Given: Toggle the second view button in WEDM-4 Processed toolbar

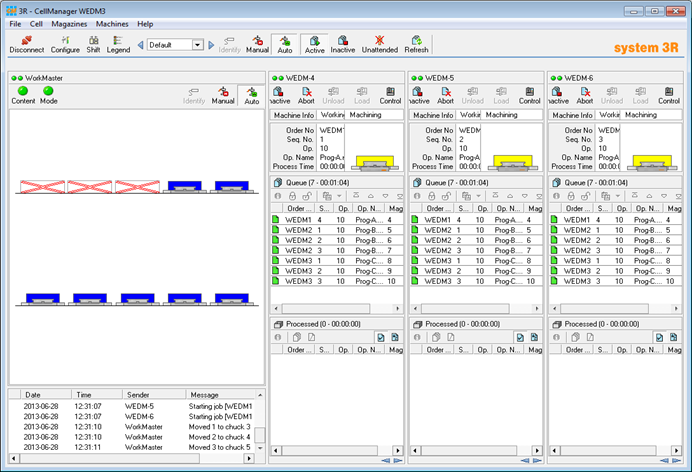Looking at the screenshot, I should tap(395, 337).
